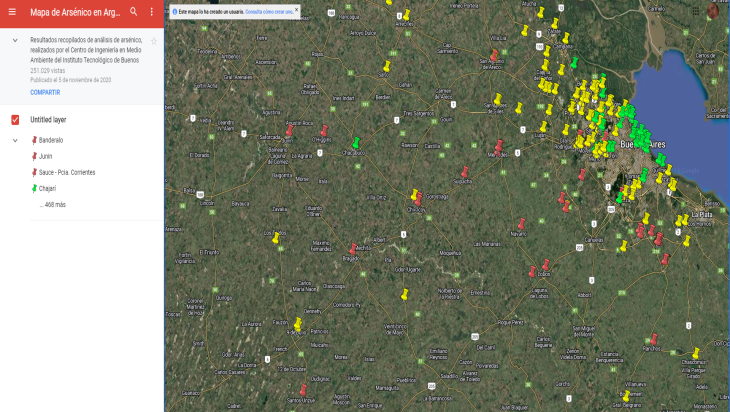This screenshot has height=412, width=730.
Task: Click the red pin at Ranchos
Action: (x=653, y=340)
